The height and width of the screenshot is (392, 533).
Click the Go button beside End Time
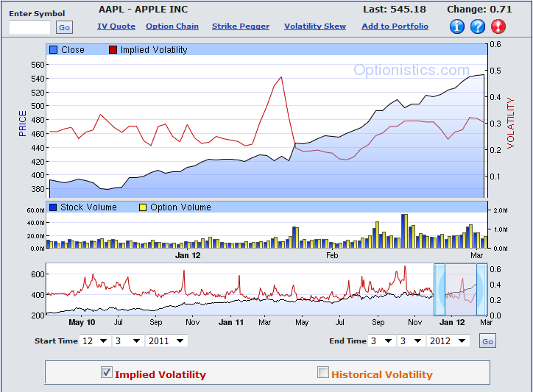point(487,341)
